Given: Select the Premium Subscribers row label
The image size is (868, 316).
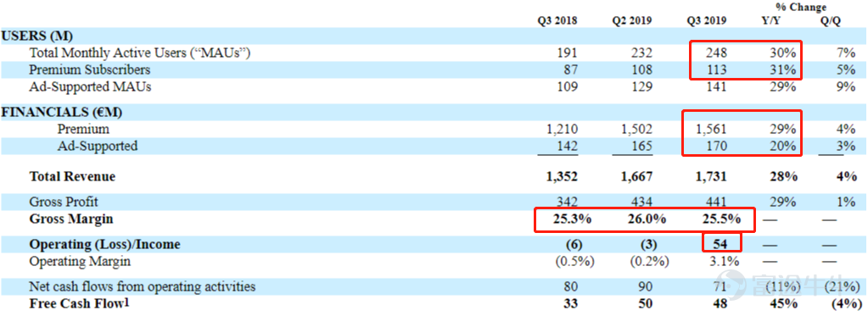Looking at the screenshot, I should (x=89, y=70).
